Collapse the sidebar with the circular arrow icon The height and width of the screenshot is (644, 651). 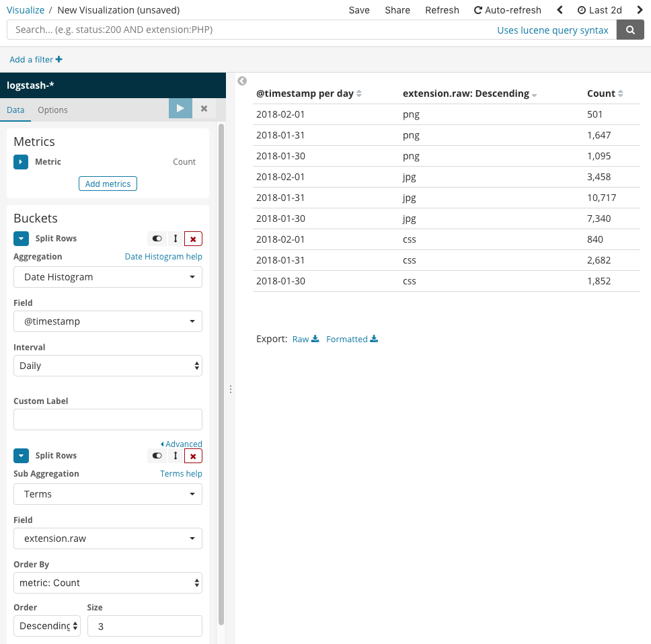click(x=242, y=81)
